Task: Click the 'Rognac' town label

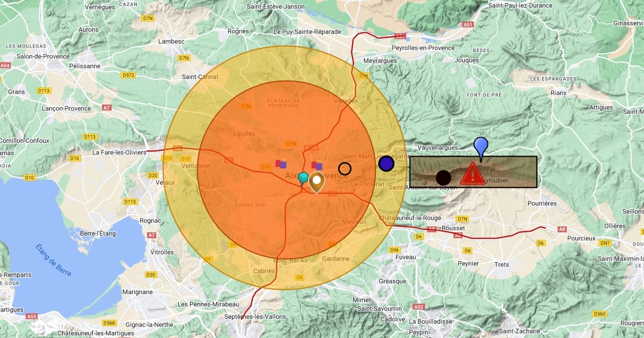Action: (149, 221)
